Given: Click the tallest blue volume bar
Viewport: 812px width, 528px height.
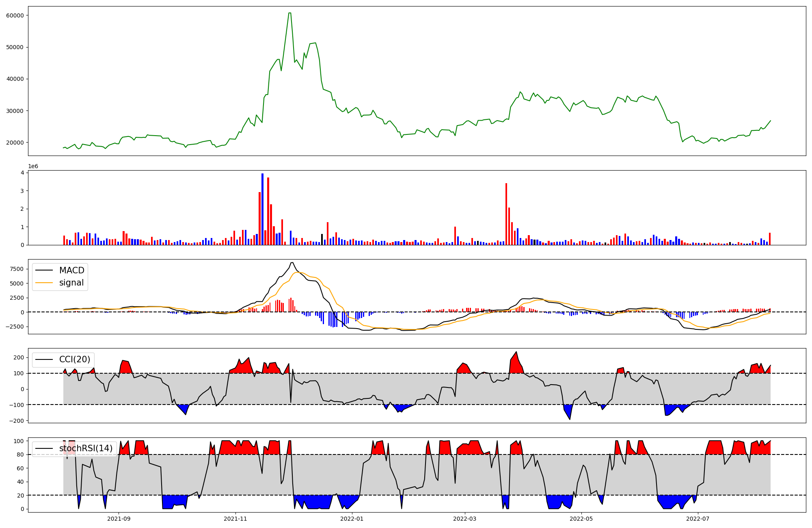Looking at the screenshot, I should click(x=262, y=209).
